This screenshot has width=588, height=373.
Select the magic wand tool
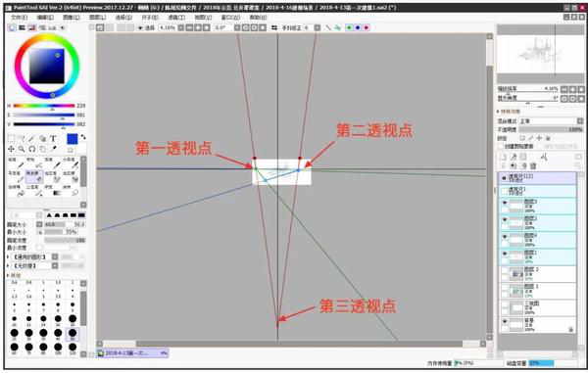(x=32, y=139)
